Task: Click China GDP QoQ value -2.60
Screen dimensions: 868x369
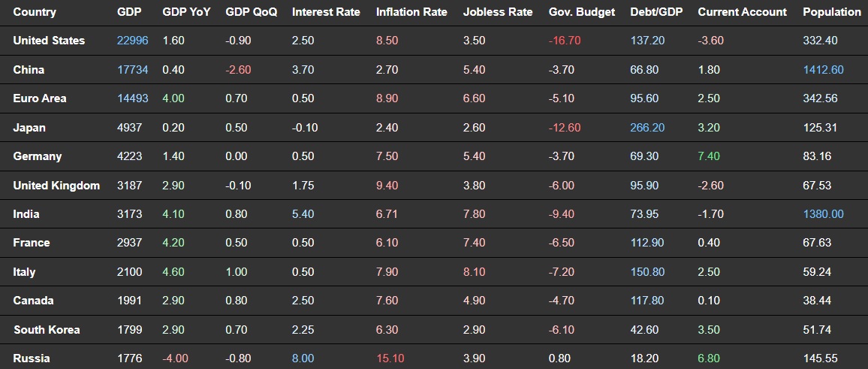Action: [238, 70]
